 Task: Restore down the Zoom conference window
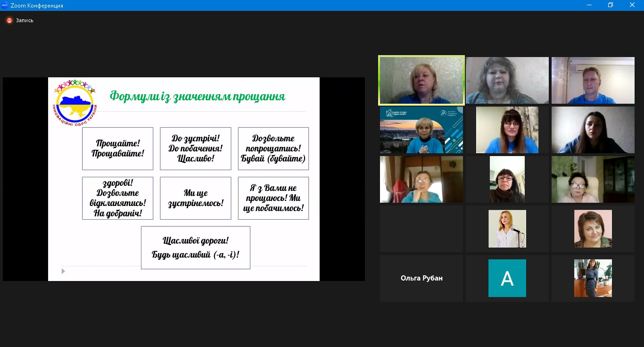point(611,5)
